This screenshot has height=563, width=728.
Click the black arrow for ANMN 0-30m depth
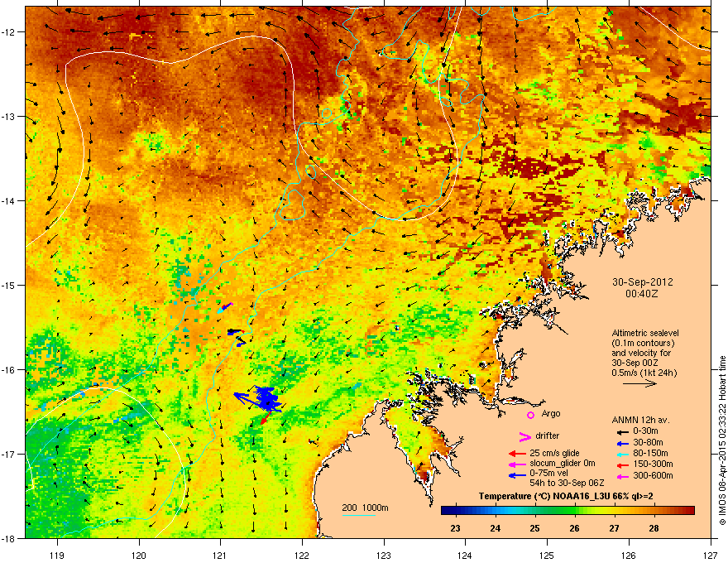[622, 431]
